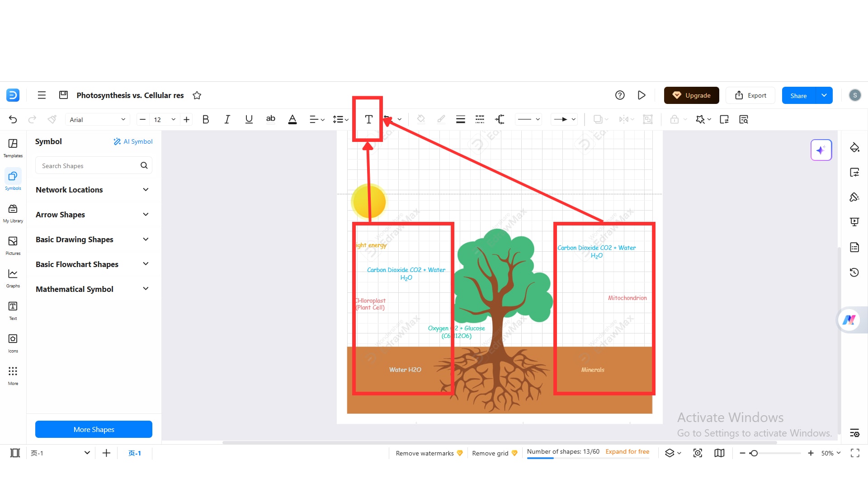Screen dimensions: 868x488
Task: Click the More Shapes button
Action: click(x=94, y=429)
